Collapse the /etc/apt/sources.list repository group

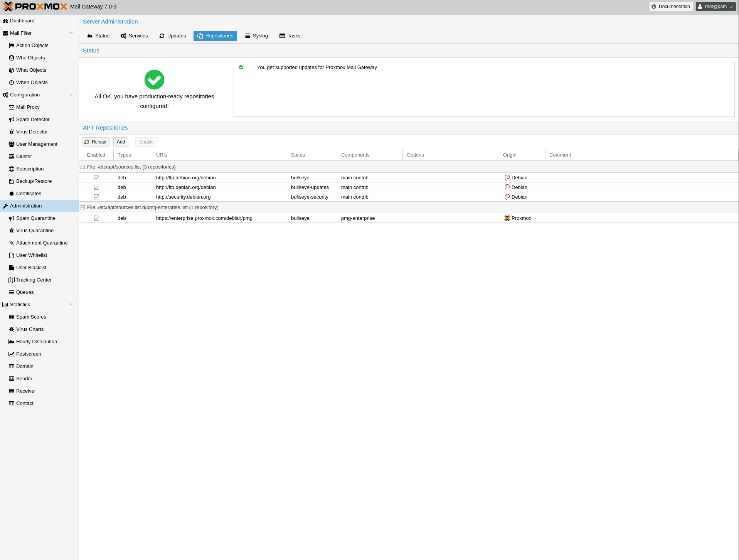[82, 167]
